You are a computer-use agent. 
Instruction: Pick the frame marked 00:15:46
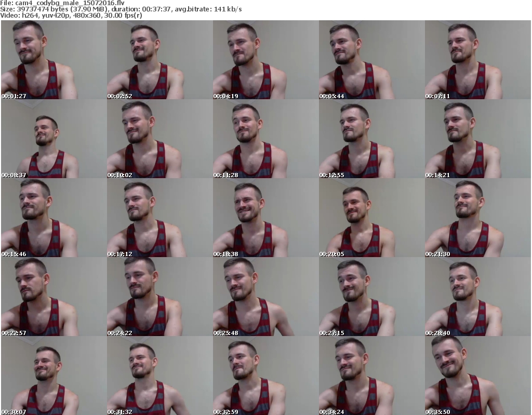coord(54,218)
